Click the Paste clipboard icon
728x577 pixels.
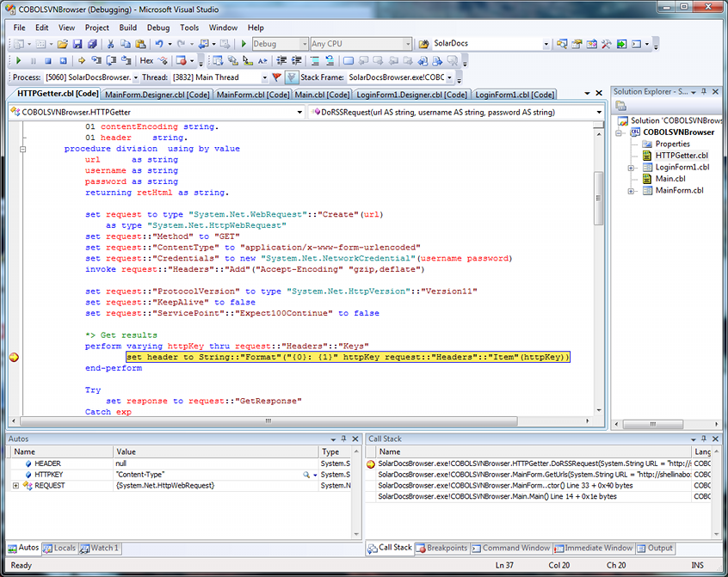[x=140, y=44]
